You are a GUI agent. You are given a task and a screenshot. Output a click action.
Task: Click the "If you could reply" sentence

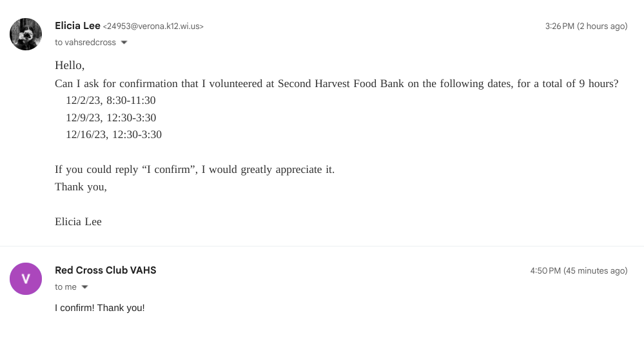click(195, 170)
